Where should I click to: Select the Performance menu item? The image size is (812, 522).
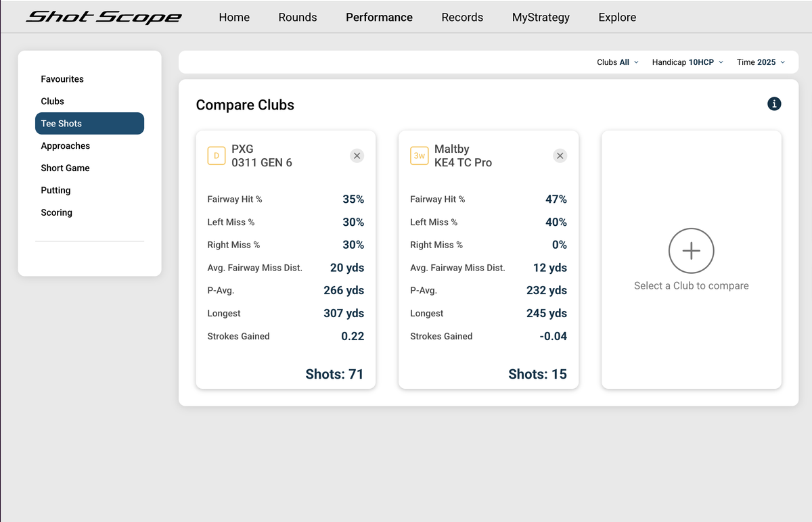379,18
